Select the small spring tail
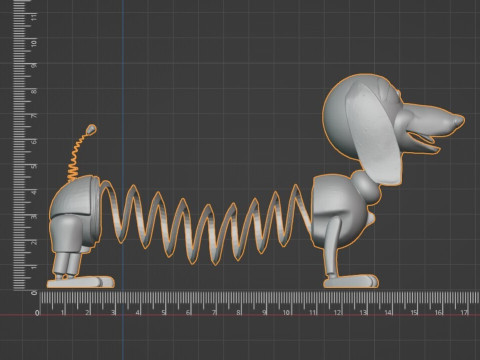Image resolution: width=480 pixels, height=360 pixels. coord(81,153)
